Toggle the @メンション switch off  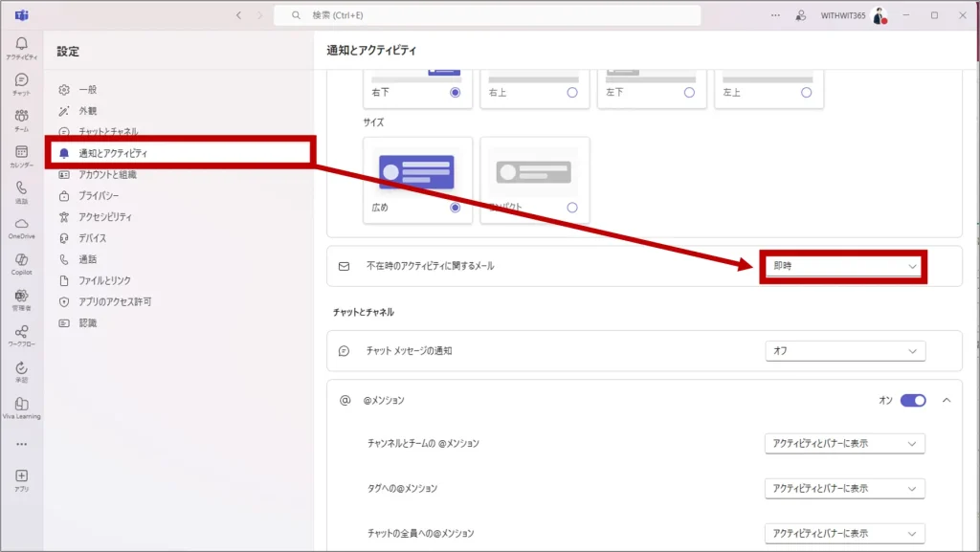click(x=913, y=400)
